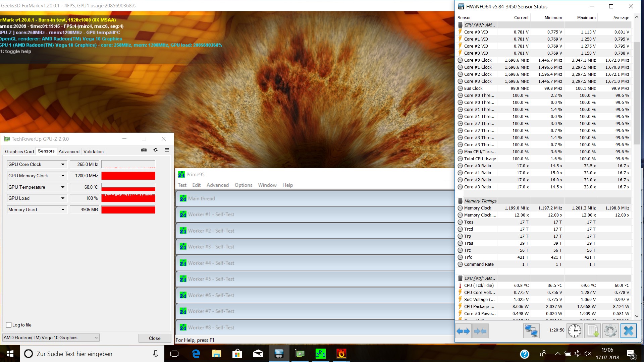
Task: Open Action Center notifications icon
Action: [x=631, y=354]
